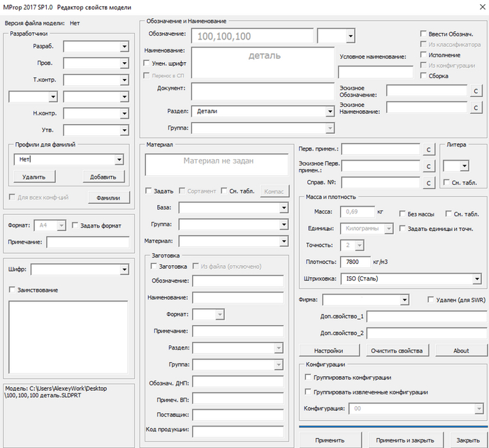Click the Добавить profile button

coord(103,177)
